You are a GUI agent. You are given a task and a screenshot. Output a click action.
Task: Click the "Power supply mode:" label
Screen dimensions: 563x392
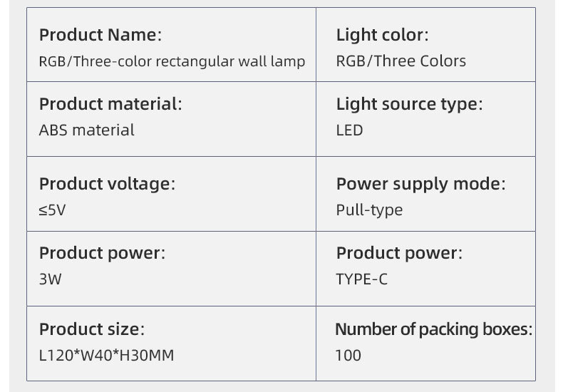tap(420, 184)
